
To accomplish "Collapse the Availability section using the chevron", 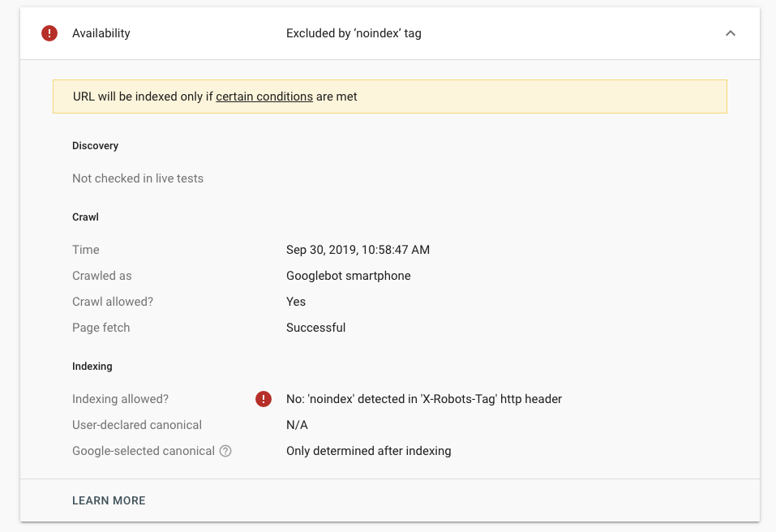I will (730, 33).
